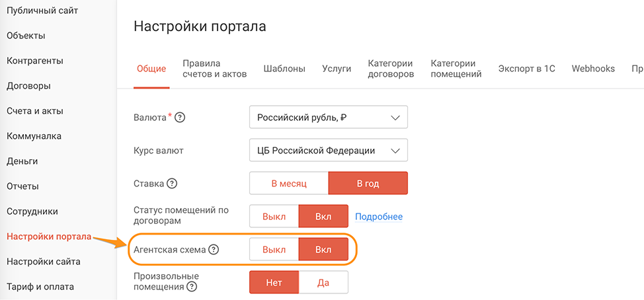The height and width of the screenshot is (300, 644).
Task: Click the Подробнее link
Action: (x=379, y=217)
